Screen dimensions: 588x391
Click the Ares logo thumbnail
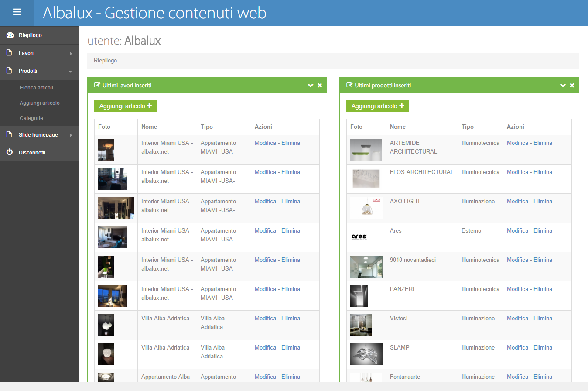tap(359, 237)
